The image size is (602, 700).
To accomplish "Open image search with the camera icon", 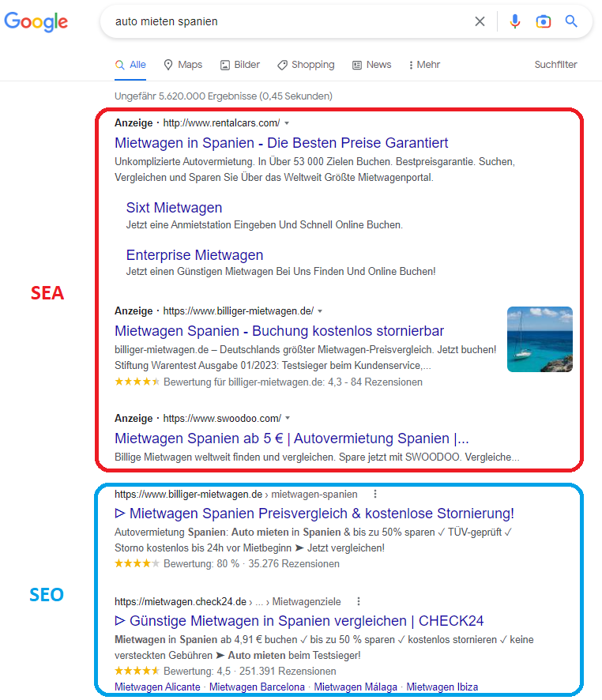I will pos(543,21).
